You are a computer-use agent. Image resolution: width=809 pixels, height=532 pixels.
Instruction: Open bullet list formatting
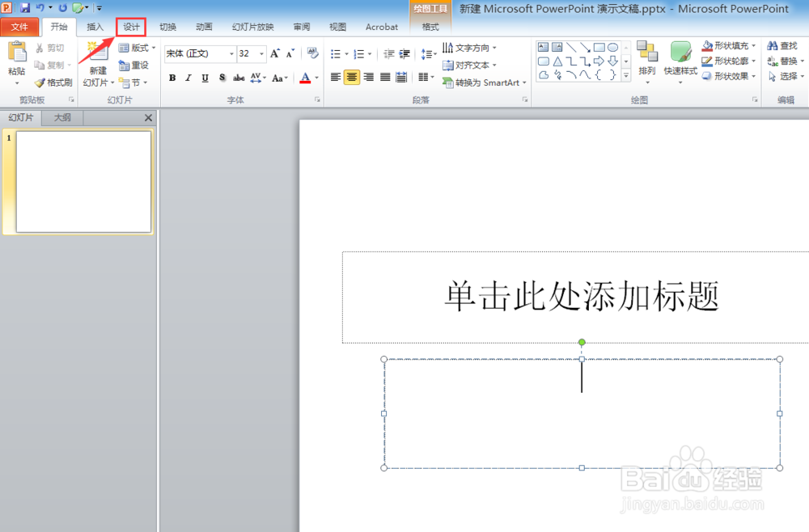336,54
